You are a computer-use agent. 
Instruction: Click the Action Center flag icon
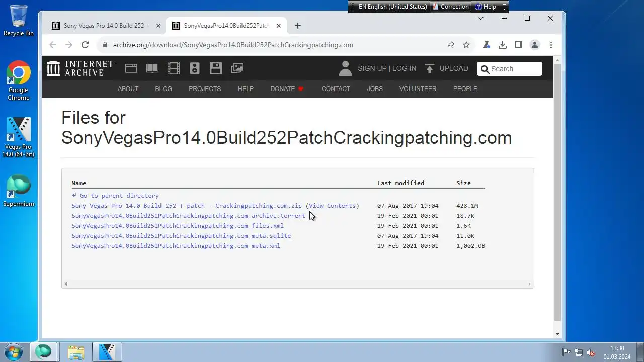(566, 352)
